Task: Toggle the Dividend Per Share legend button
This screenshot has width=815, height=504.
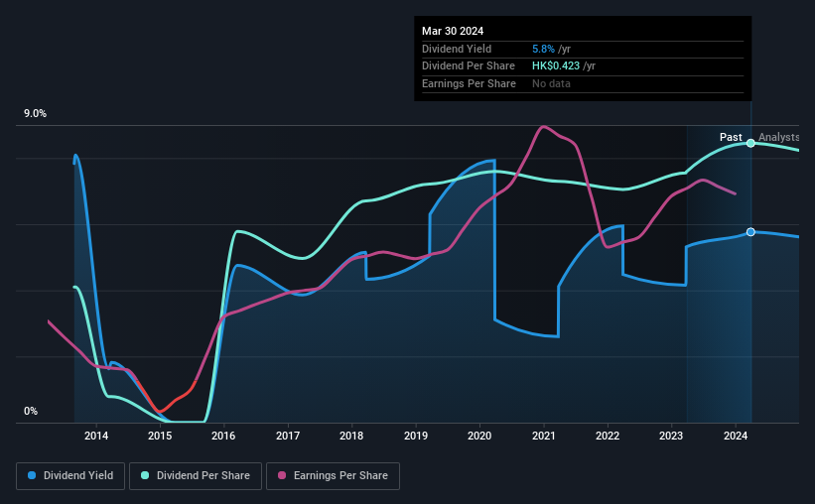Action: point(196,476)
